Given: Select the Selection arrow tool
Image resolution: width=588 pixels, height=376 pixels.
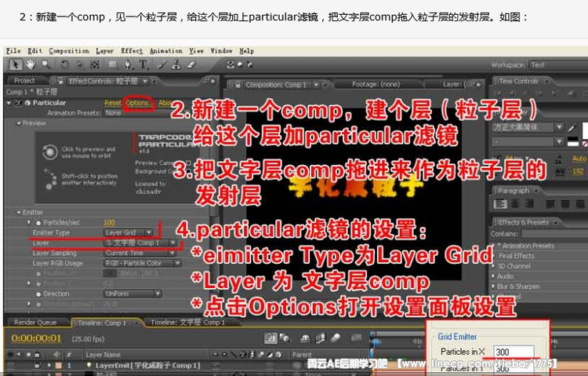Looking at the screenshot, I should point(16,64).
